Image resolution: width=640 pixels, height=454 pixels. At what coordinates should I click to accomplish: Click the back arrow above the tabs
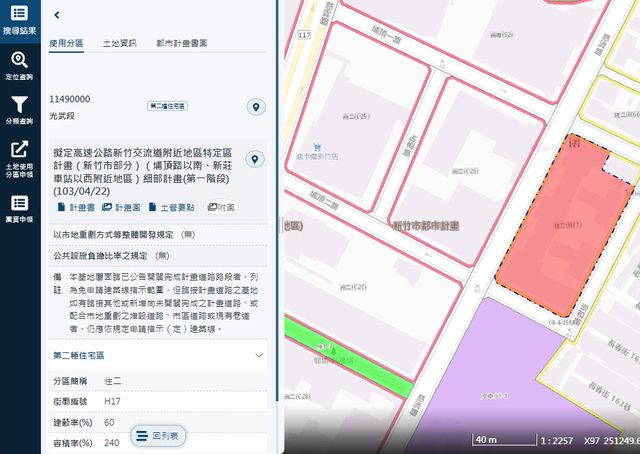click(57, 15)
